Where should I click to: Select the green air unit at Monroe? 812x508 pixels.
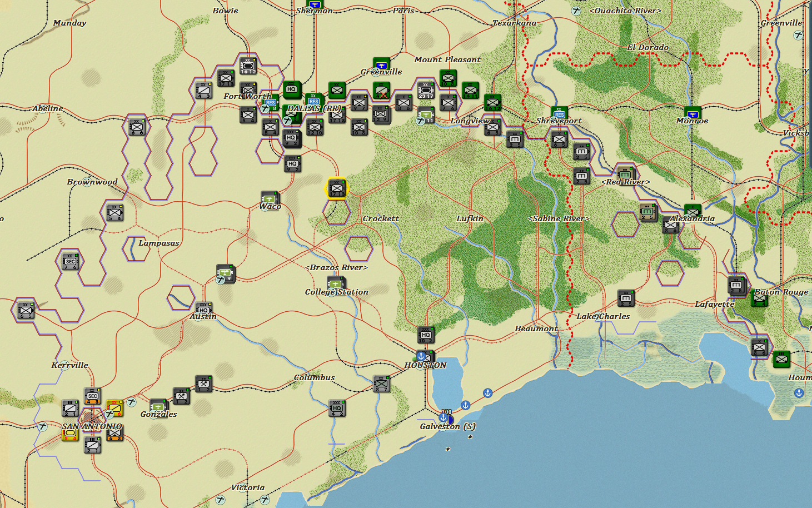click(693, 113)
